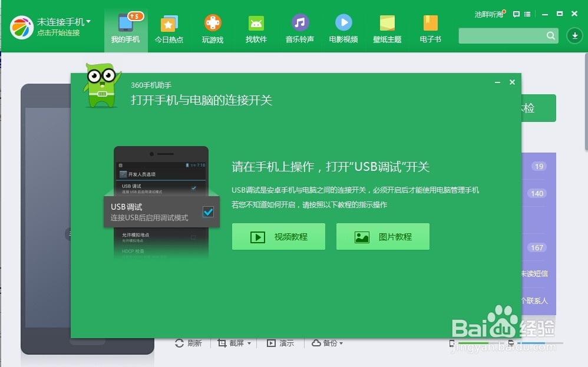Viewport: 588px width, 367px height.
Task: Click the green mascot character
Action: [102, 85]
